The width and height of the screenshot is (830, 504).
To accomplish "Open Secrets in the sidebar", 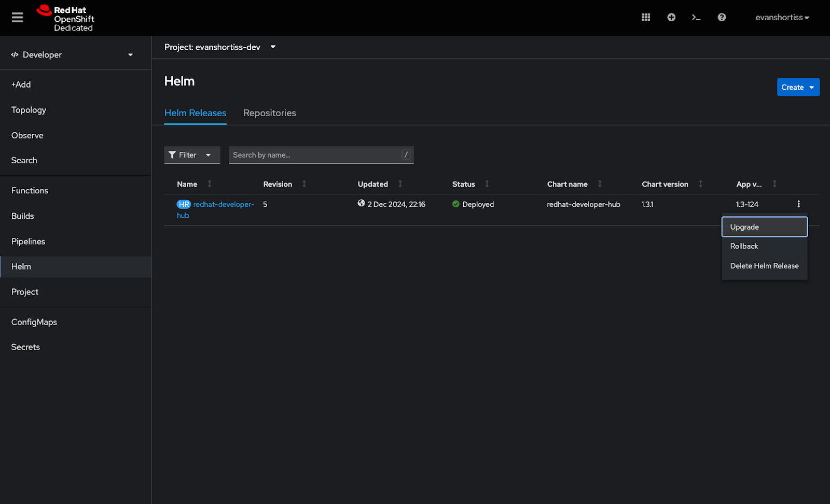I will click(x=76, y=347).
